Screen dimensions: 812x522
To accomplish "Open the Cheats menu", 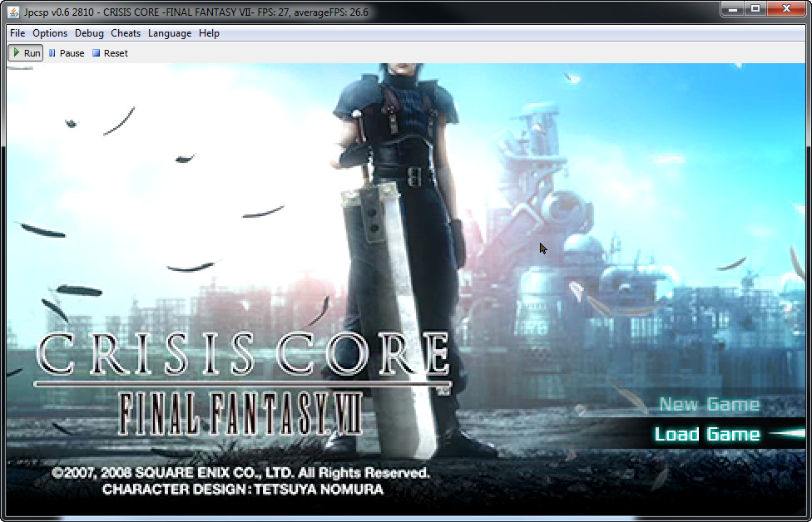I will click(x=126, y=33).
